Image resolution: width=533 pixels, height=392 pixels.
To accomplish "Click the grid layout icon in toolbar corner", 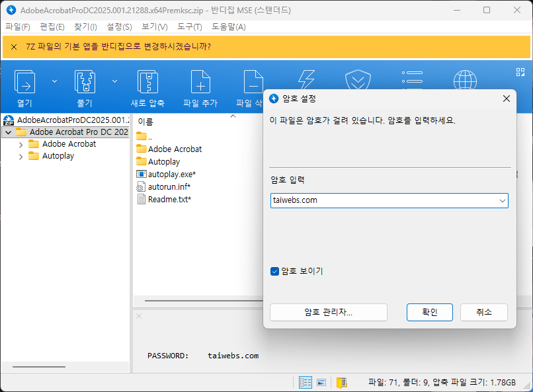I will 520,72.
